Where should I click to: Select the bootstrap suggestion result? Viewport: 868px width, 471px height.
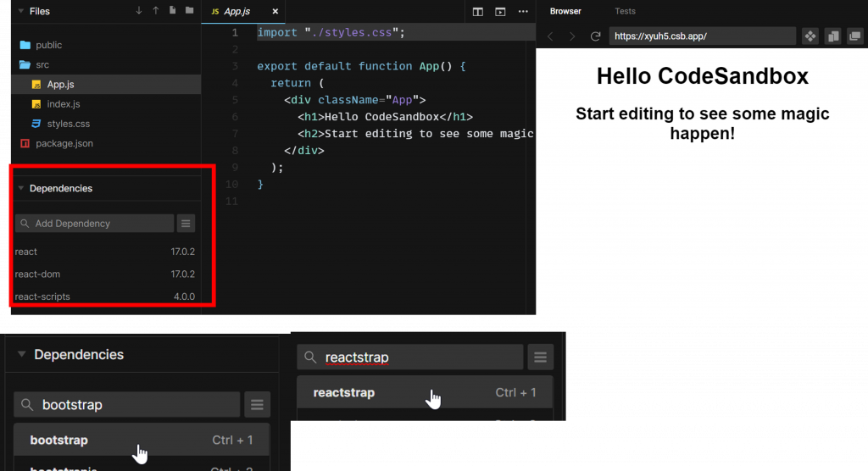(142, 440)
